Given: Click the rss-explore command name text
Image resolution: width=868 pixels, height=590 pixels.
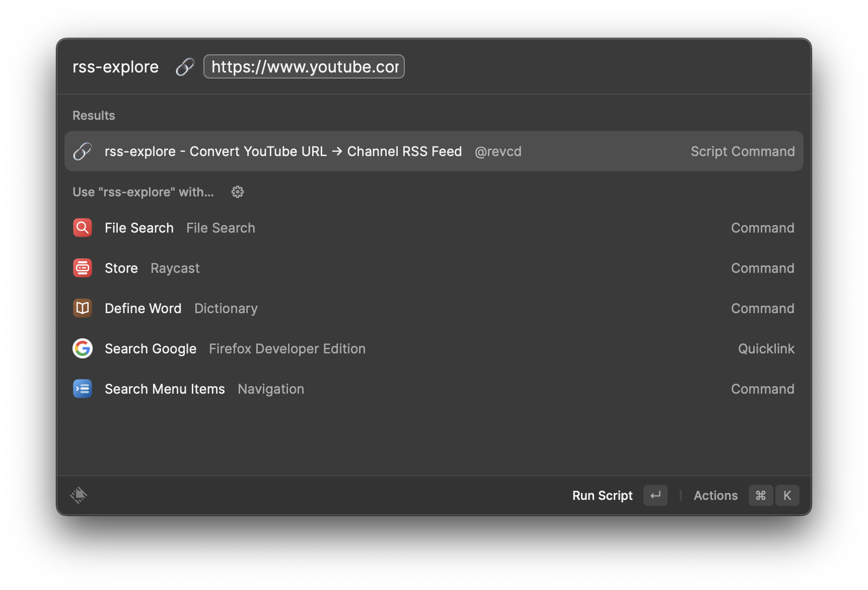Looking at the screenshot, I should [115, 66].
